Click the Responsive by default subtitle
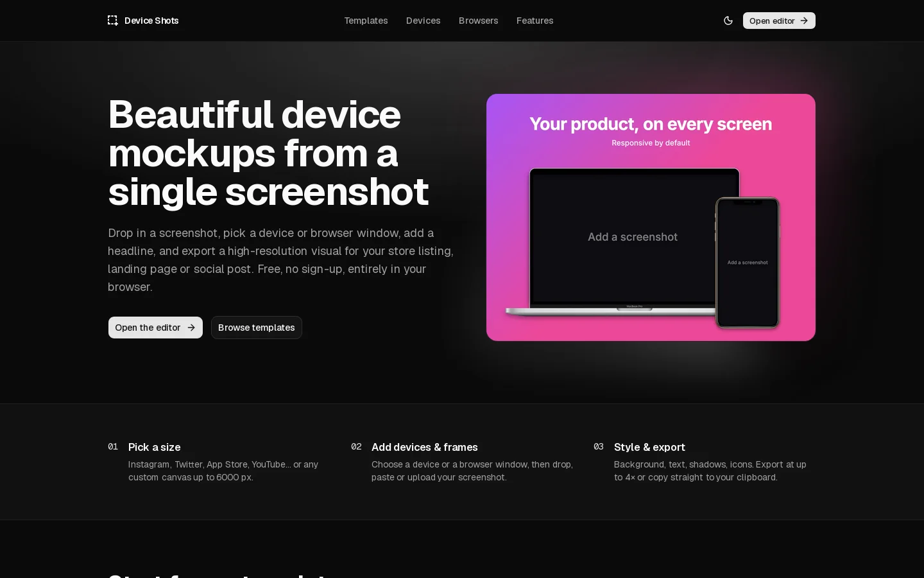924x578 pixels. pos(651,143)
